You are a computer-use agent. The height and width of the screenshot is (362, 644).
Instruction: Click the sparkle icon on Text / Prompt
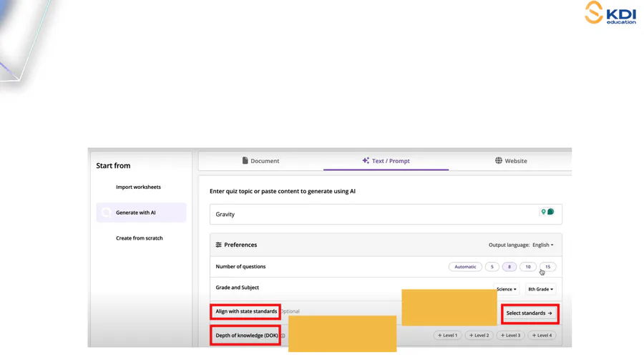click(x=366, y=161)
